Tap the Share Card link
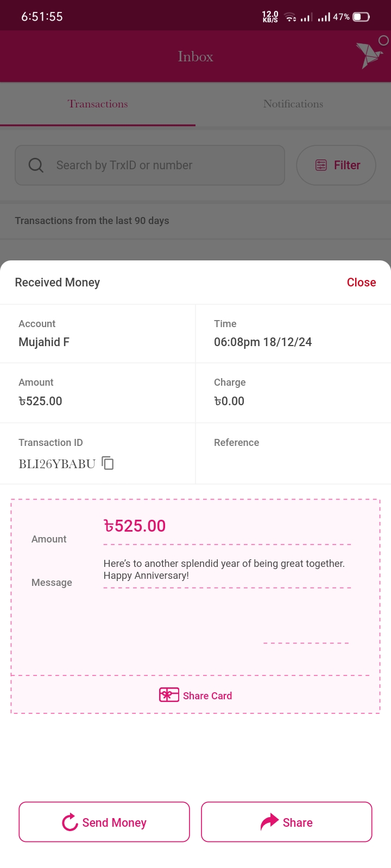 pos(207,695)
